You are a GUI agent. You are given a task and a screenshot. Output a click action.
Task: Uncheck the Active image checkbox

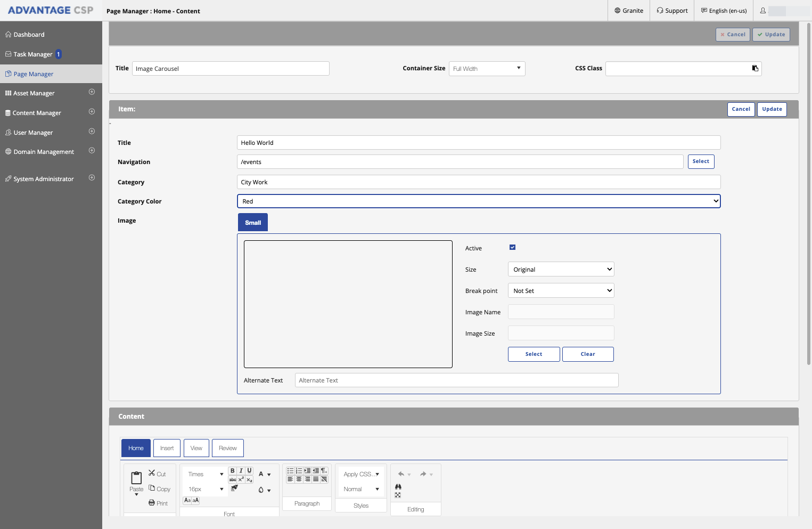(x=512, y=247)
